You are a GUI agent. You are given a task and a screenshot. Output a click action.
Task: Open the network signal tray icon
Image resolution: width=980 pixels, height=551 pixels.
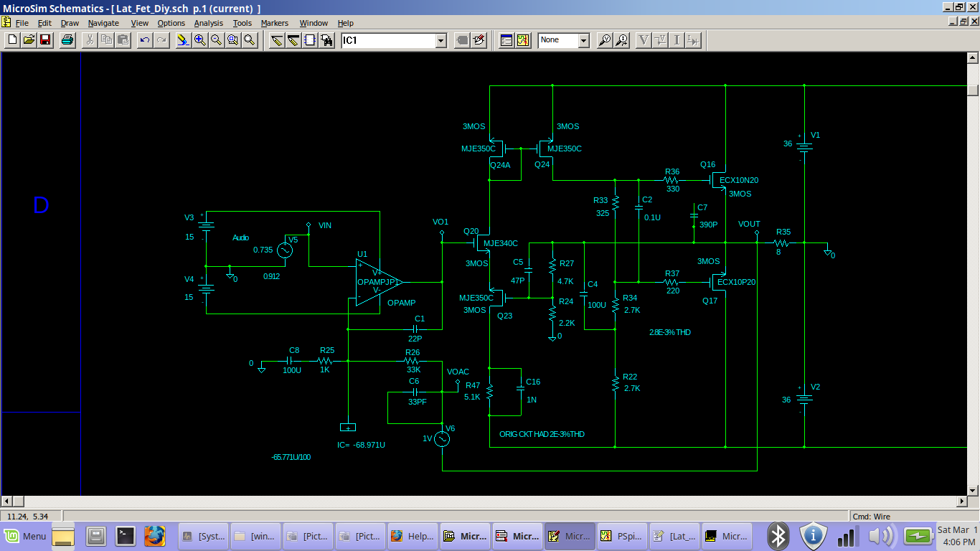pyautogui.click(x=847, y=536)
